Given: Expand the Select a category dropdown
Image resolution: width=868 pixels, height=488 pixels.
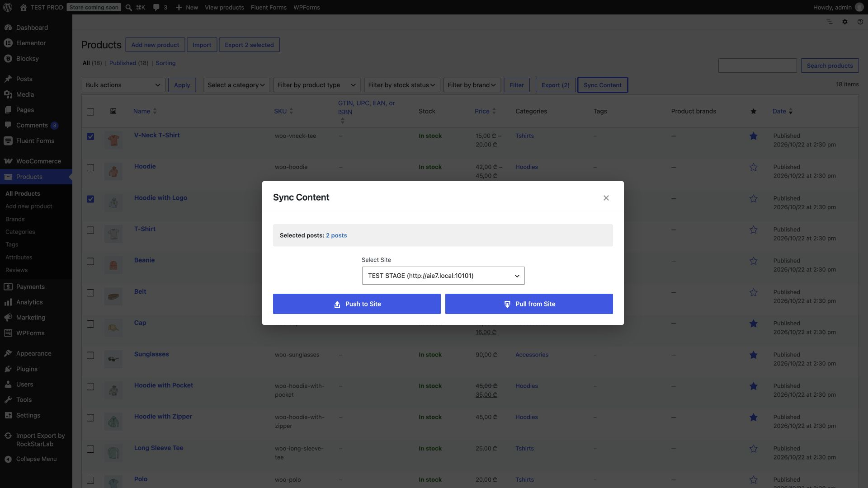Looking at the screenshot, I should [236, 85].
